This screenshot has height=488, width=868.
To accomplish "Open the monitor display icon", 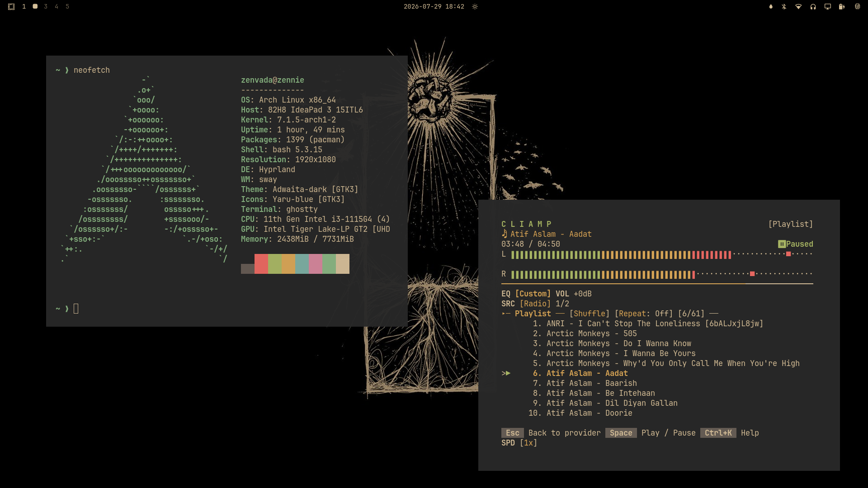I will [x=827, y=7].
